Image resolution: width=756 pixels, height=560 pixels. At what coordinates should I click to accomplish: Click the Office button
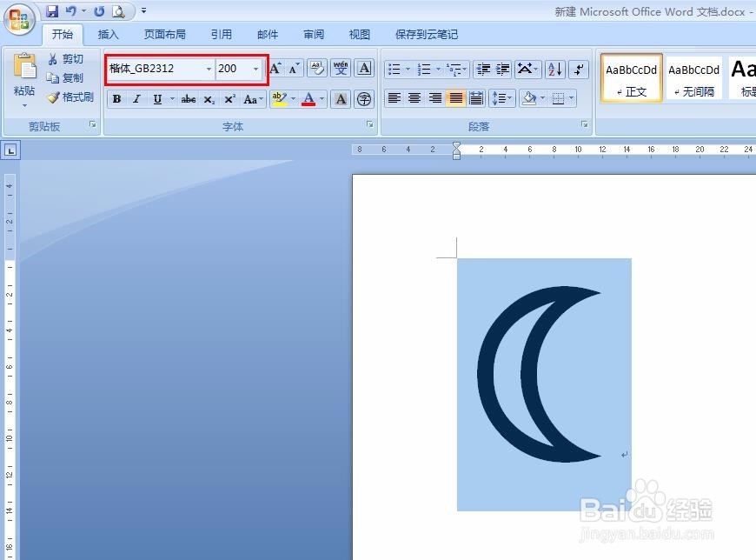point(19,19)
